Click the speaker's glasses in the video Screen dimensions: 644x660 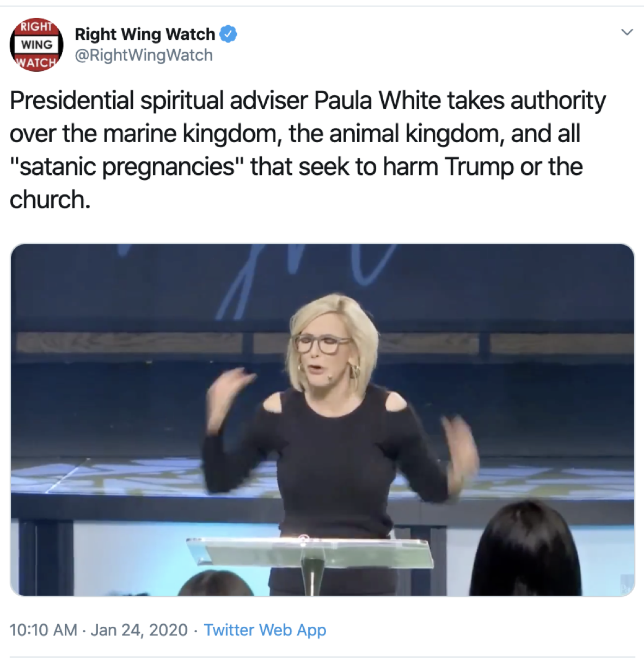click(x=322, y=344)
